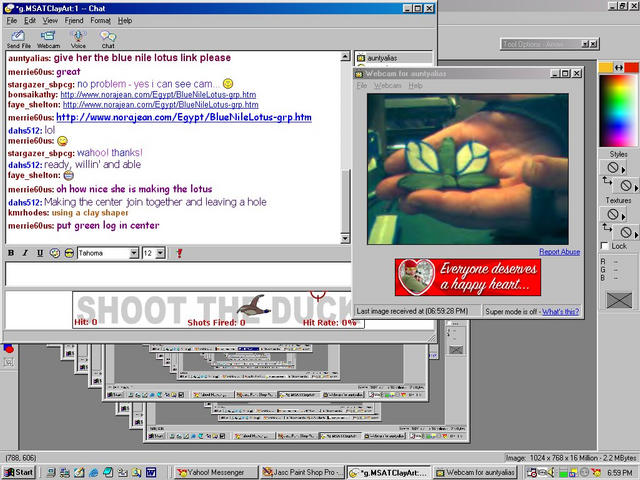640x480 pixels.
Task: Click the crossed-out current color preview box
Action: pos(619,300)
